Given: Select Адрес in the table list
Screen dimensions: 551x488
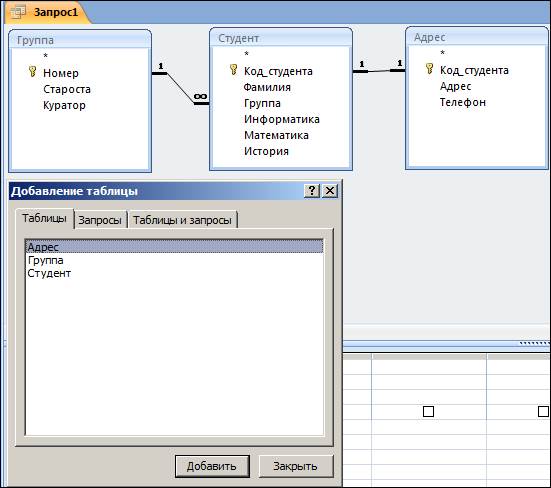Looking at the screenshot, I should point(174,247).
